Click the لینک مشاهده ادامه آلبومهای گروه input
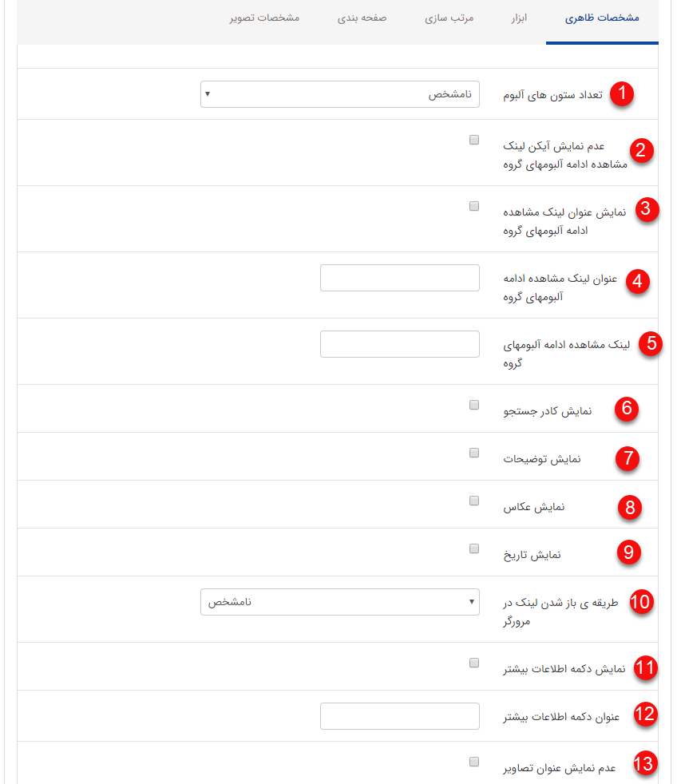This screenshot has height=784, width=677. click(399, 343)
